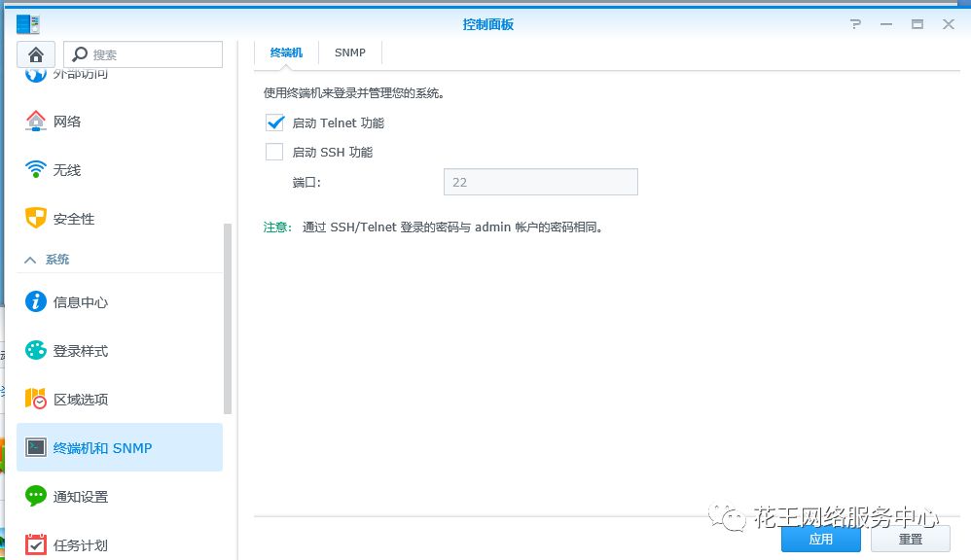Viewport: 971px width, 560px height.
Task: Open the 任务计划 calendar icon
Action: pyautogui.click(x=35, y=544)
